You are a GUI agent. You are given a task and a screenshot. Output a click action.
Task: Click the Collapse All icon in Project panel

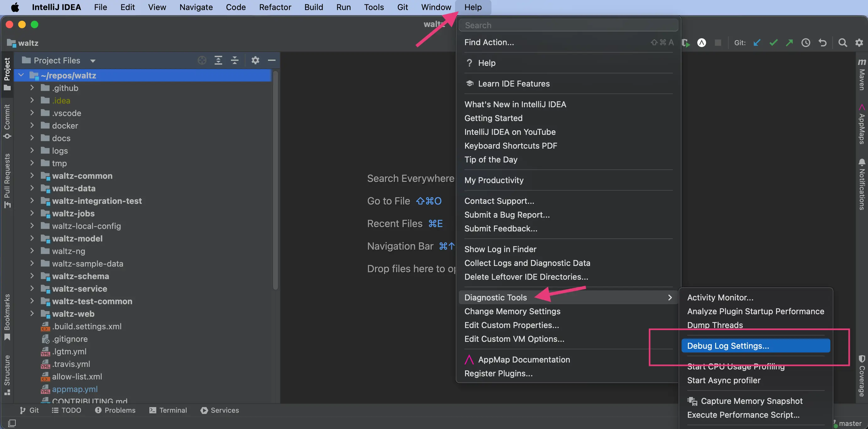[x=234, y=60]
